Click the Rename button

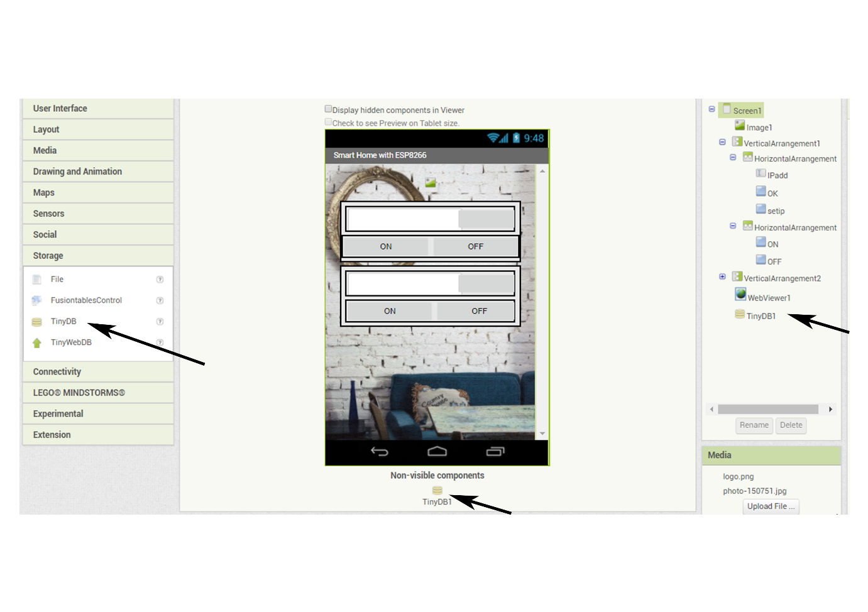[x=754, y=425]
